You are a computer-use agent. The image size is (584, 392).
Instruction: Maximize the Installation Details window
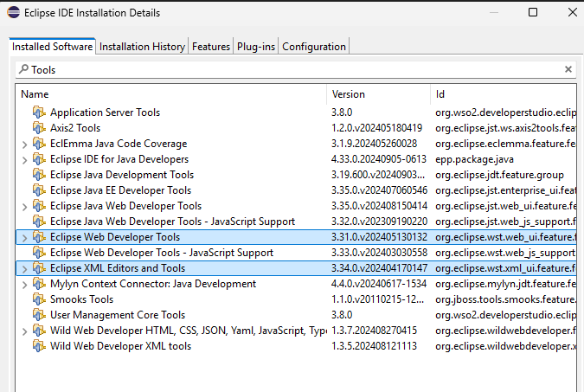pos(533,12)
